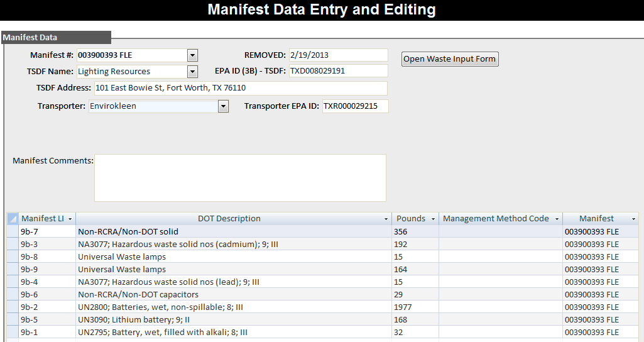Open filter arrow on DOT Description column
644x342 pixels.
(386, 219)
